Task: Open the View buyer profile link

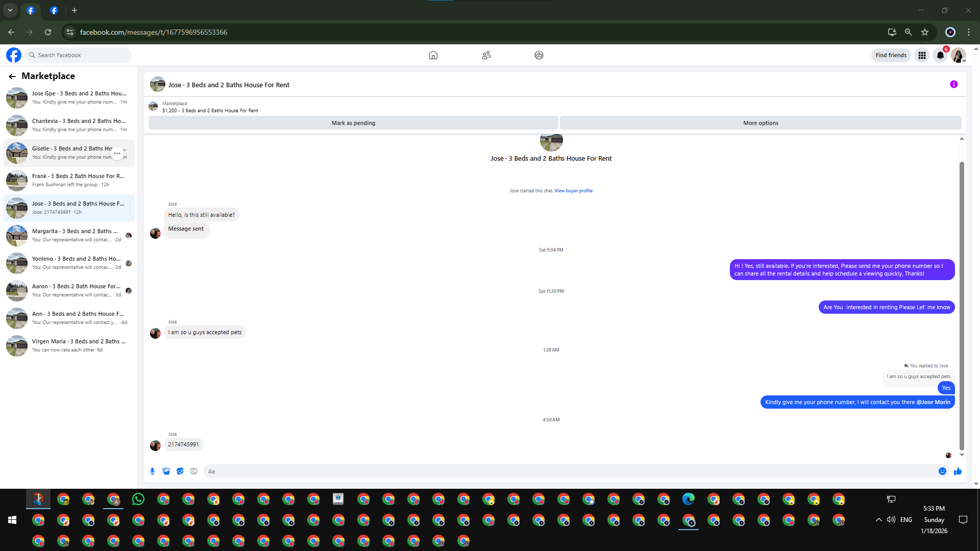Action: coord(573,191)
